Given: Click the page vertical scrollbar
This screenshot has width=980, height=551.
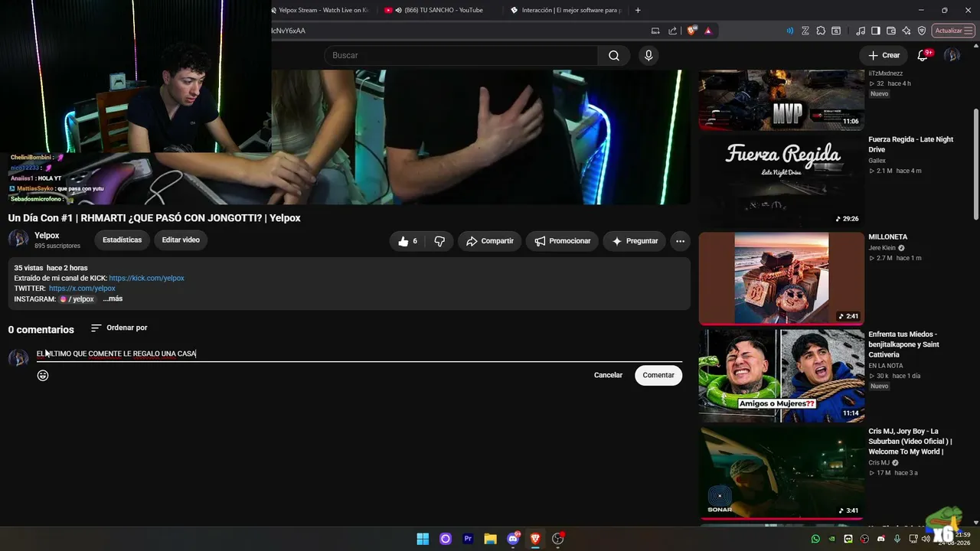Looking at the screenshot, I should pyautogui.click(x=975, y=165).
